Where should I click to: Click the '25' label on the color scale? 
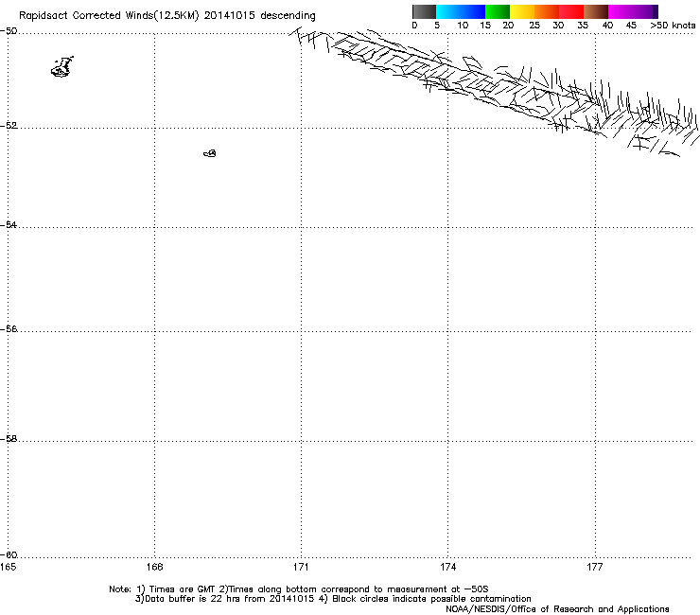coord(534,26)
